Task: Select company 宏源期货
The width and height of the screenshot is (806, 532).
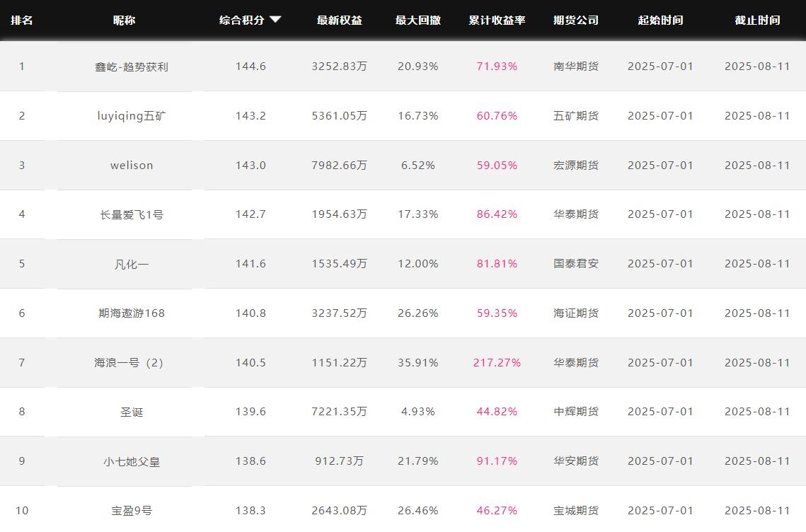Action: point(576,165)
